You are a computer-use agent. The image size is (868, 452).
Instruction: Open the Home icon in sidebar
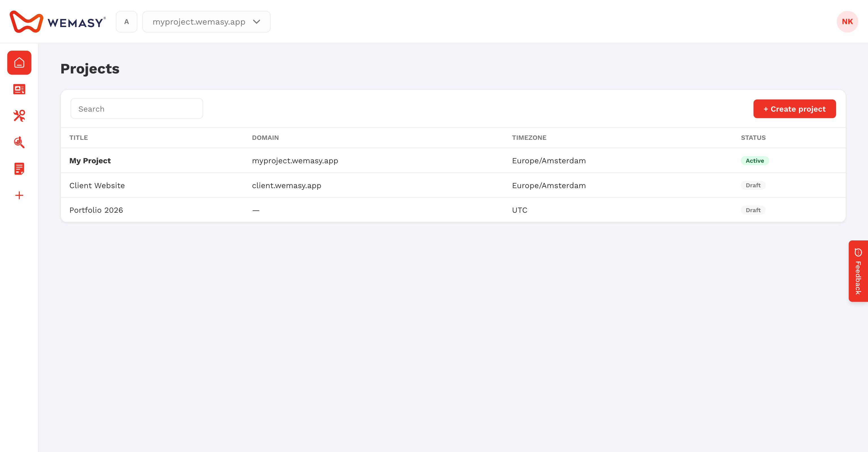point(19,63)
